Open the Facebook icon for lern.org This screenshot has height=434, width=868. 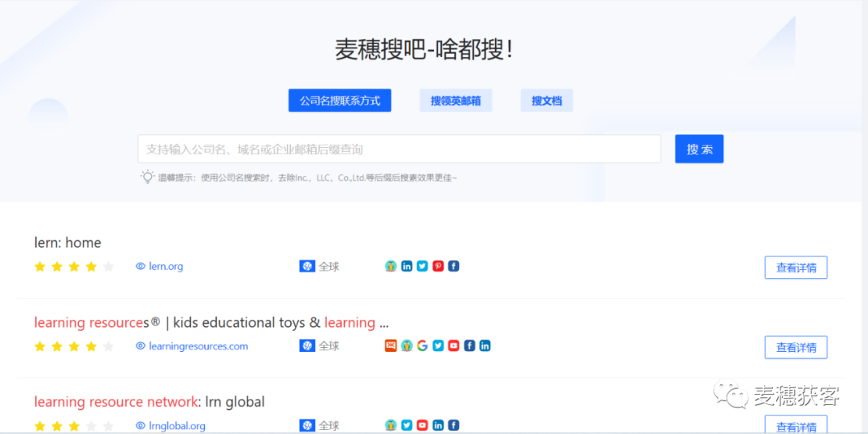point(453,266)
